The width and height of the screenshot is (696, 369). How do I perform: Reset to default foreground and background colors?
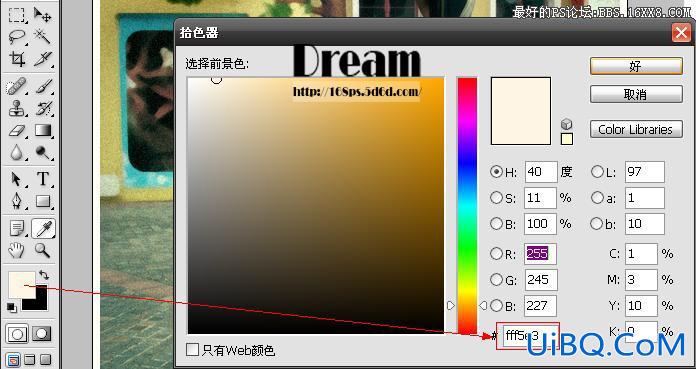12,307
